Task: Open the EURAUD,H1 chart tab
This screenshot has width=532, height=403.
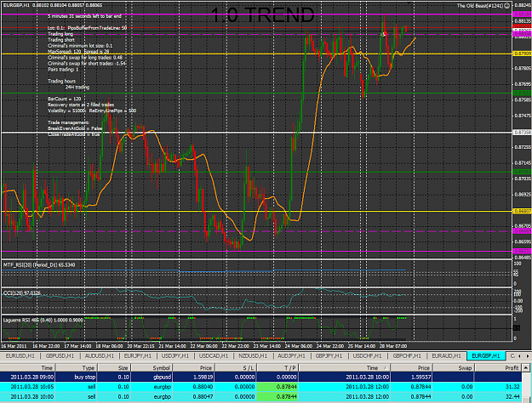Action: pos(446,356)
